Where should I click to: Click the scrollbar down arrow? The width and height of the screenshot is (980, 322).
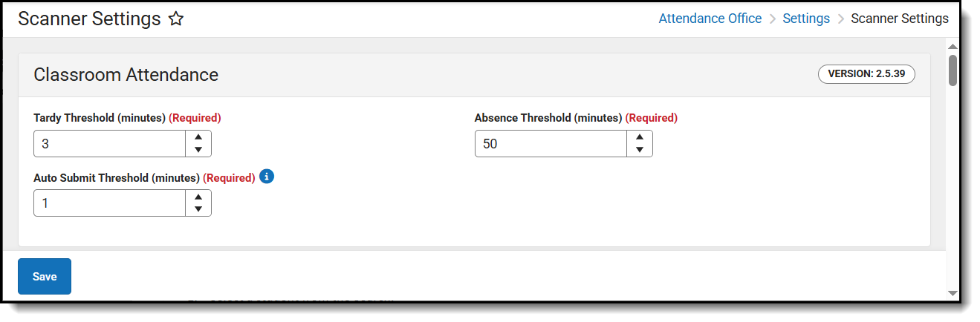(x=953, y=294)
